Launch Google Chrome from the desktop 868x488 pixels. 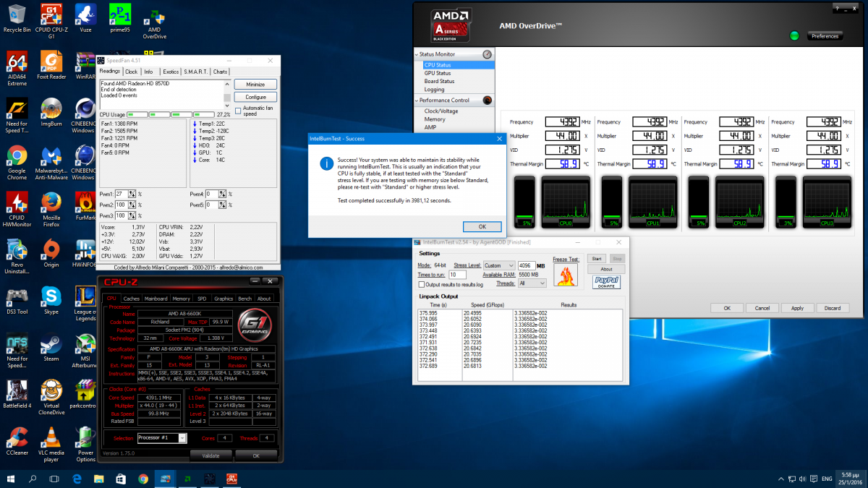tap(17, 163)
